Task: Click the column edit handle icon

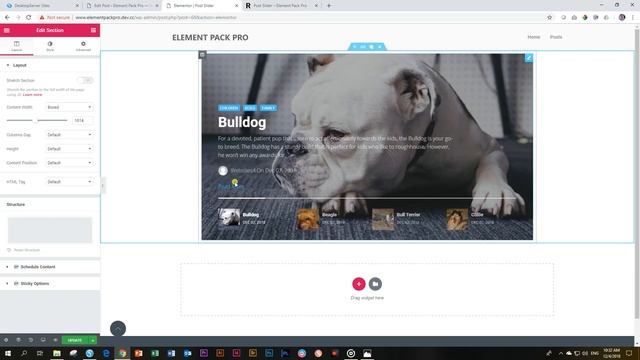Action: pos(202,55)
